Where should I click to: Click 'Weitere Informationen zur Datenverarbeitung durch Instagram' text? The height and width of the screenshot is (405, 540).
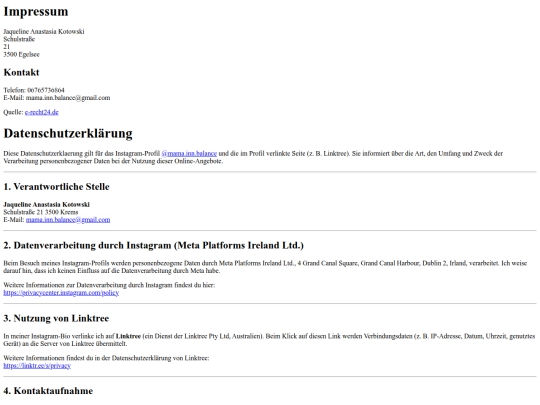click(x=109, y=285)
